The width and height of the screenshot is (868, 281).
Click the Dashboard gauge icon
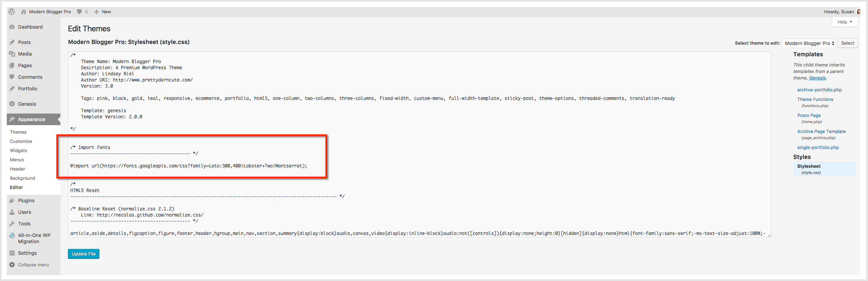click(12, 27)
